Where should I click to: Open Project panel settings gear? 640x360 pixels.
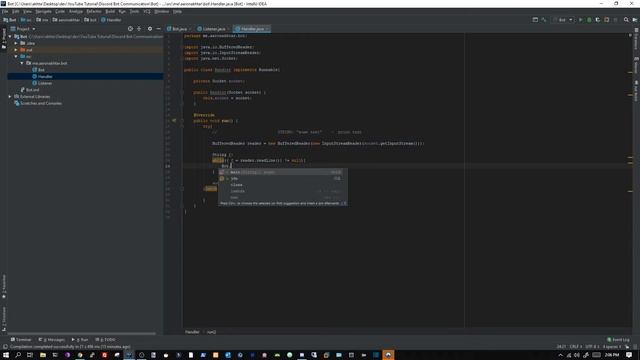(150, 29)
